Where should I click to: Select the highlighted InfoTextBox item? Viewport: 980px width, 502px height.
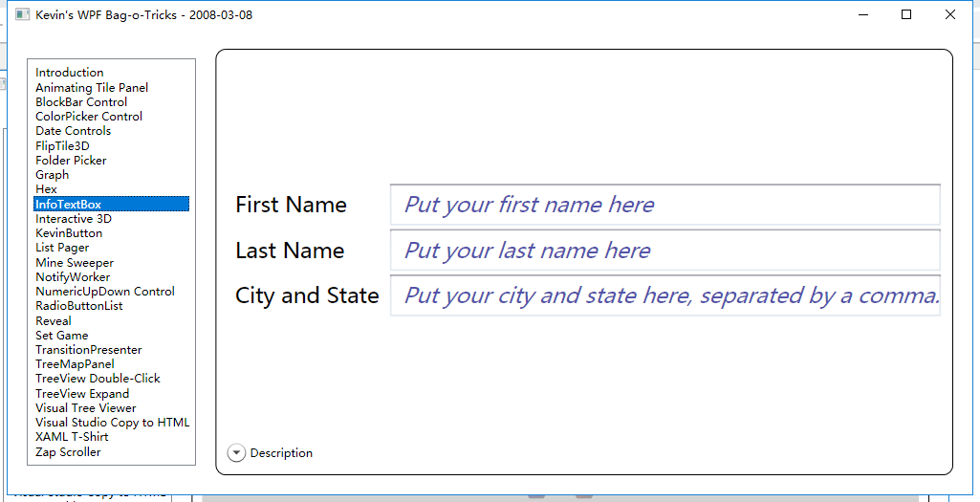coord(68,205)
